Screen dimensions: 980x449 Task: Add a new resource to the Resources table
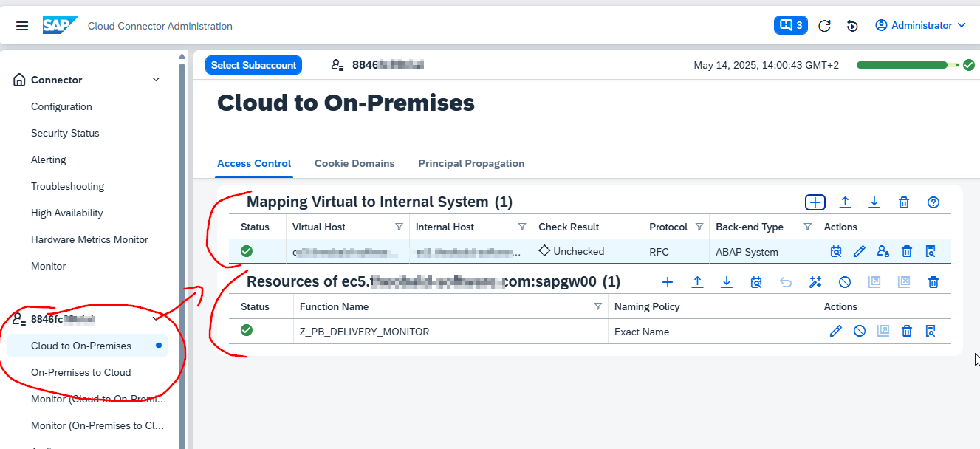coord(668,282)
